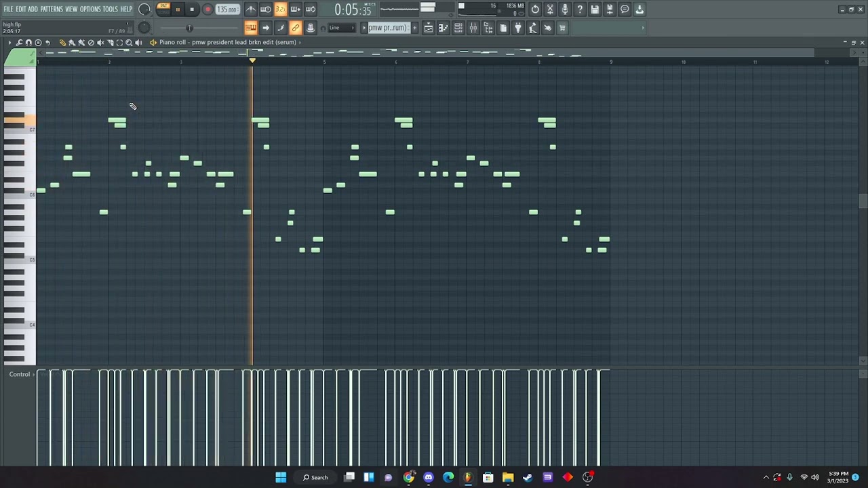Open the View piano roll button
This screenshot has width=868, height=488.
pos(443,28)
